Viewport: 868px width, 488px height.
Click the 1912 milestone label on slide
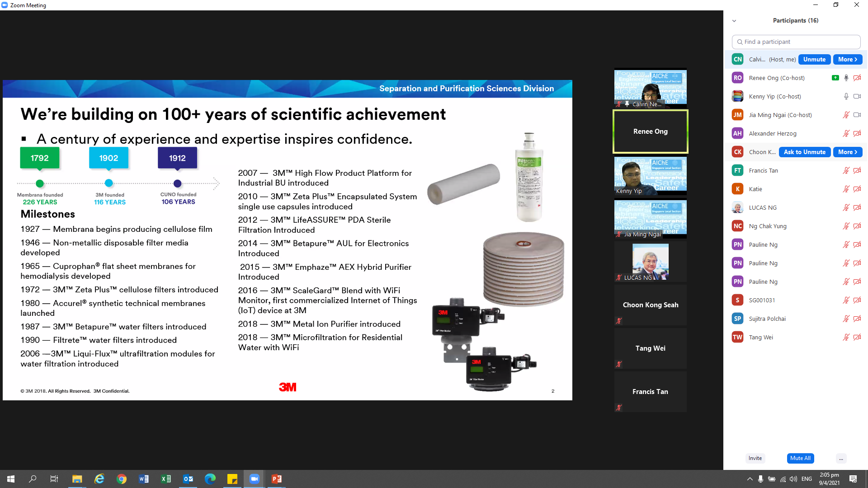click(x=177, y=158)
